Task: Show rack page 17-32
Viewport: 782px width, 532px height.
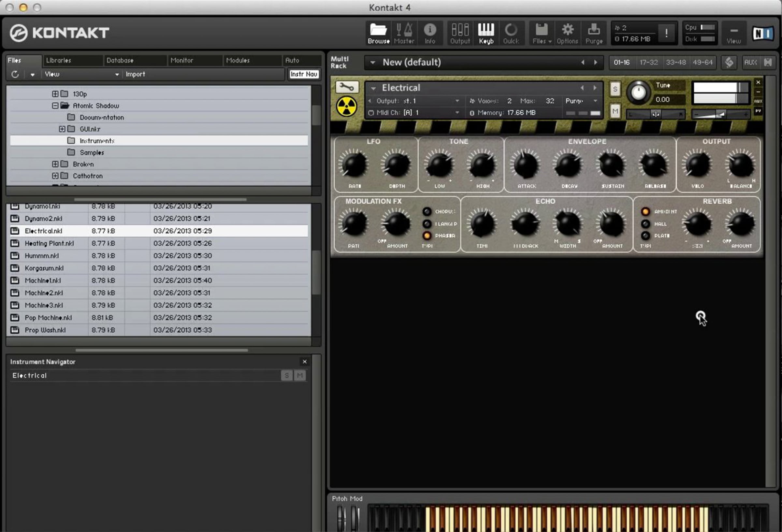Action: [648, 62]
